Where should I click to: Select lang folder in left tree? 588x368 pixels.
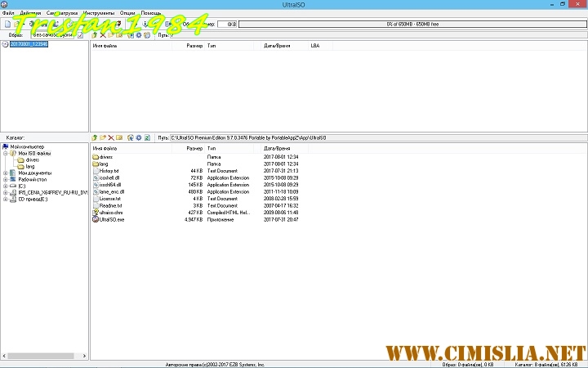point(30,166)
